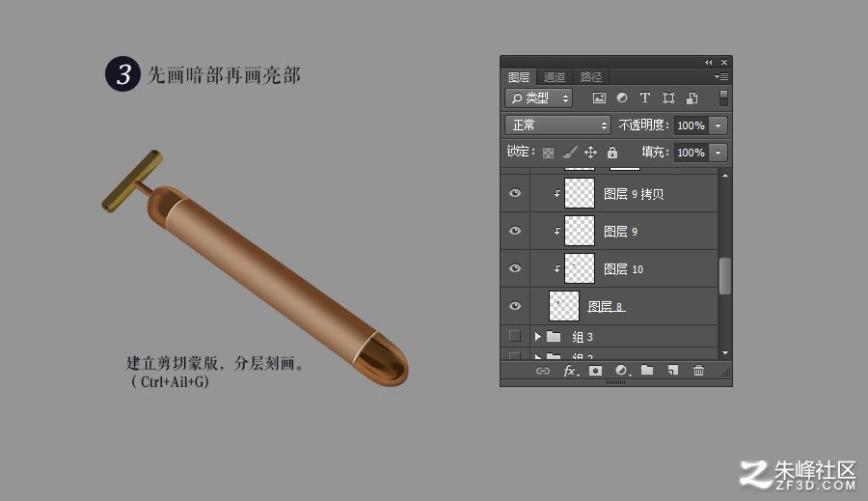Click the layers panel scrollbar thumb

tap(724, 276)
